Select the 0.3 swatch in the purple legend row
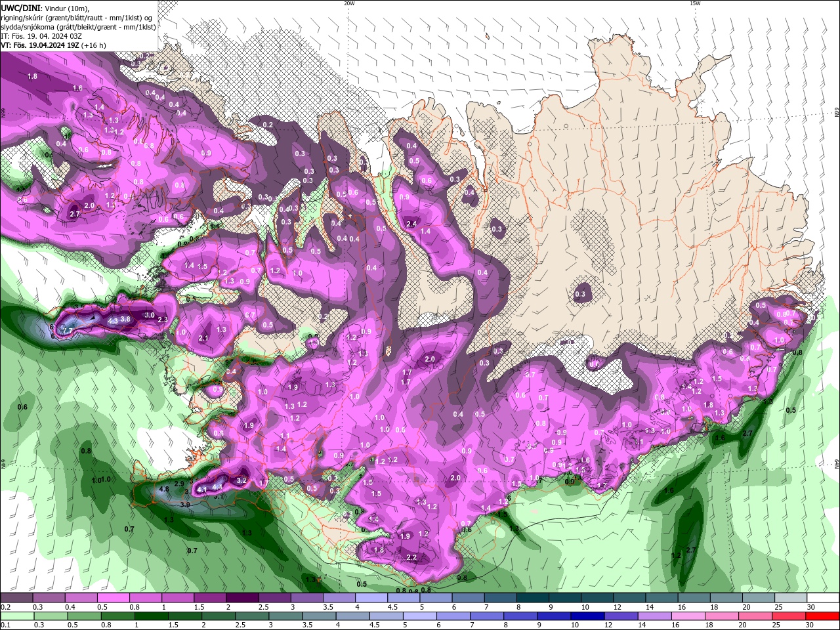This screenshot has width=840, height=630. (49, 598)
